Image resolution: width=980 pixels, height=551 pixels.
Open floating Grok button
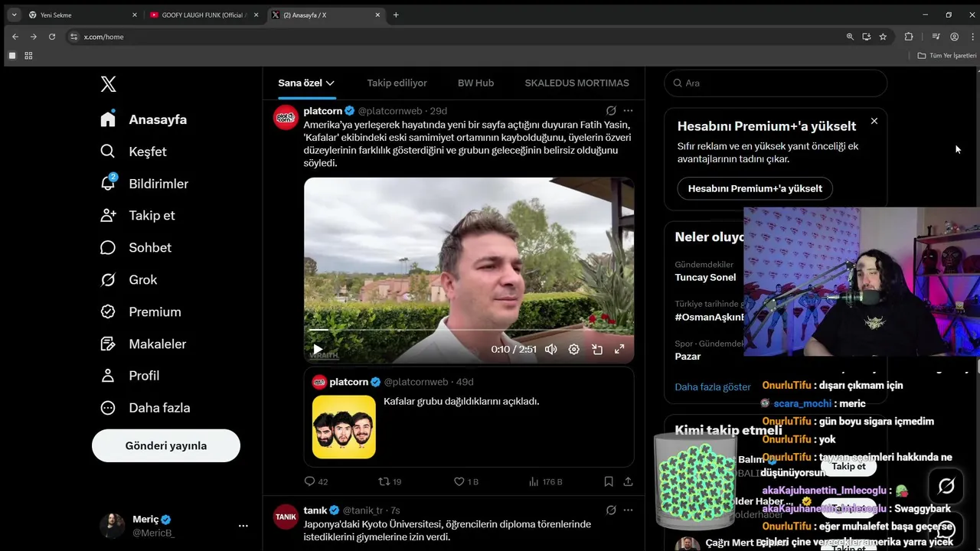pos(946,486)
